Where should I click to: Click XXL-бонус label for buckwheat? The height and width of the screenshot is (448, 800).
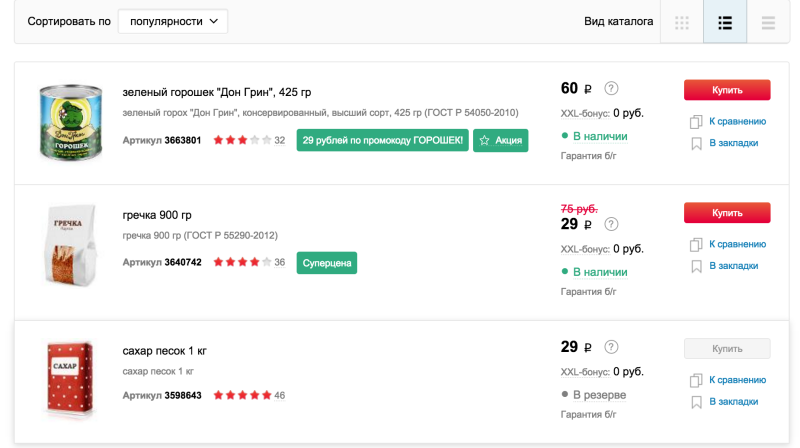(x=585, y=249)
